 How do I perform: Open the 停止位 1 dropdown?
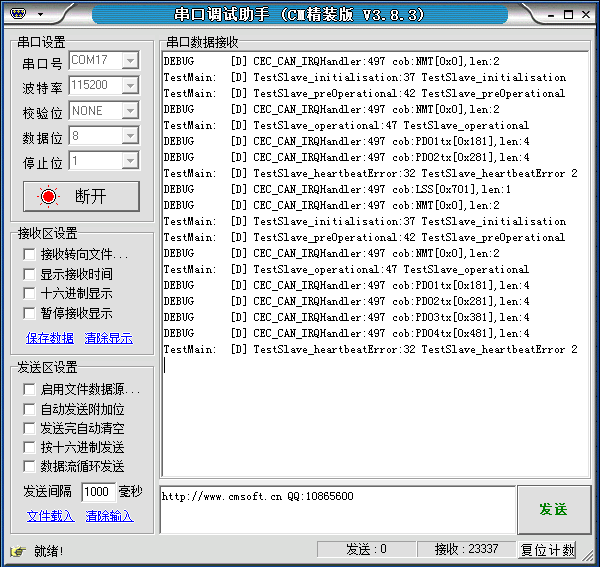(x=130, y=161)
